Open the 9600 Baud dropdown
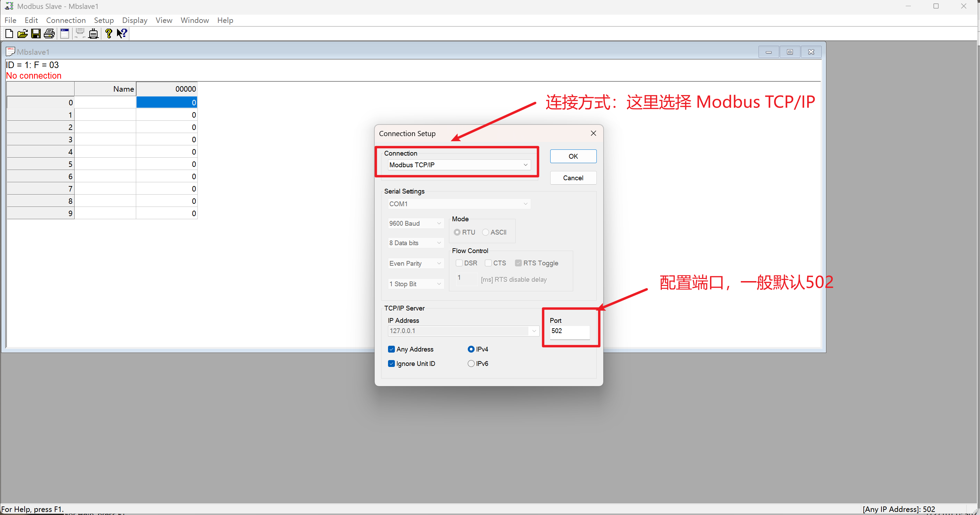Viewport: 980px width, 515px height. [416, 224]
